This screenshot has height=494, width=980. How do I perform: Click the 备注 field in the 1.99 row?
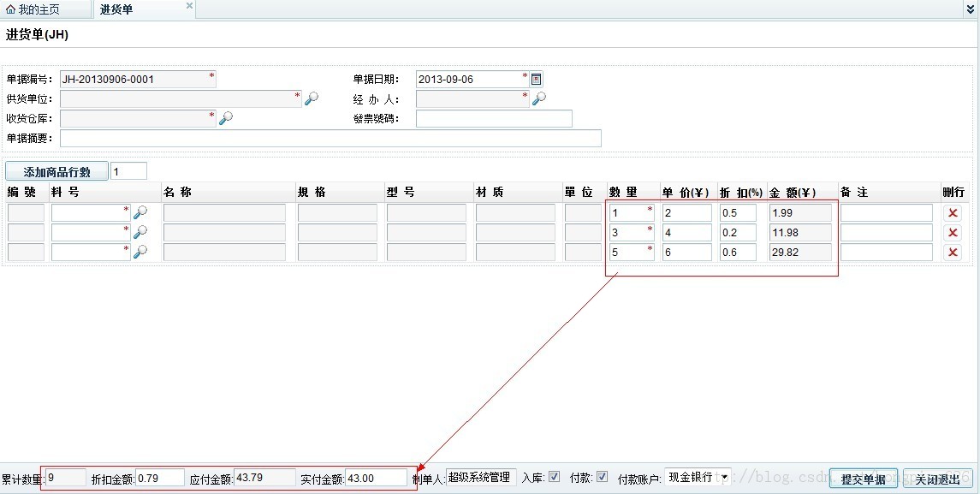(886, 213)
